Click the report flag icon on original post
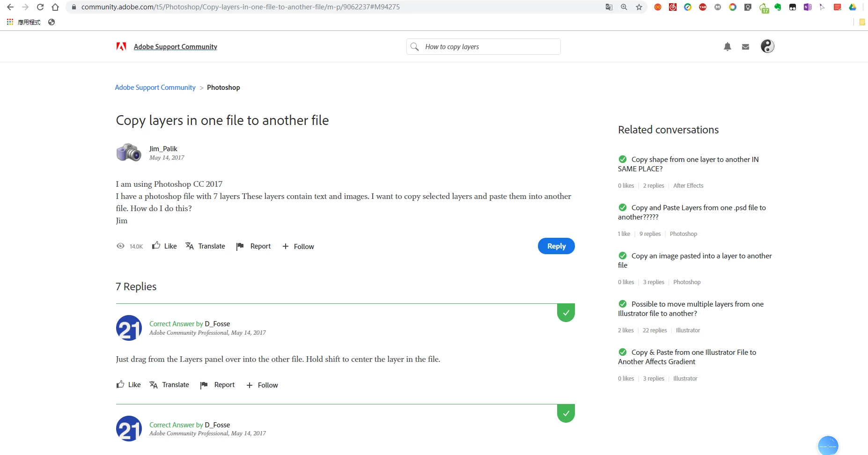Screen dimensions: 868x455 (x=240, y=246)
